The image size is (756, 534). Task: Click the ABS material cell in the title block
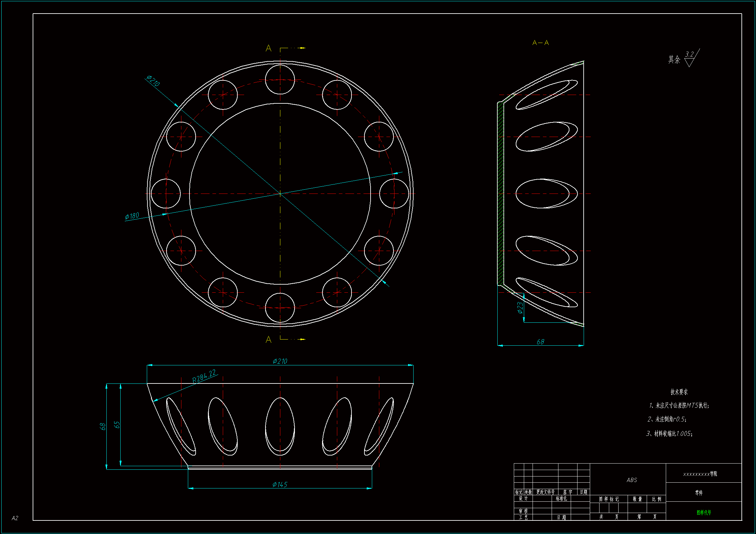tap(632, 480)
